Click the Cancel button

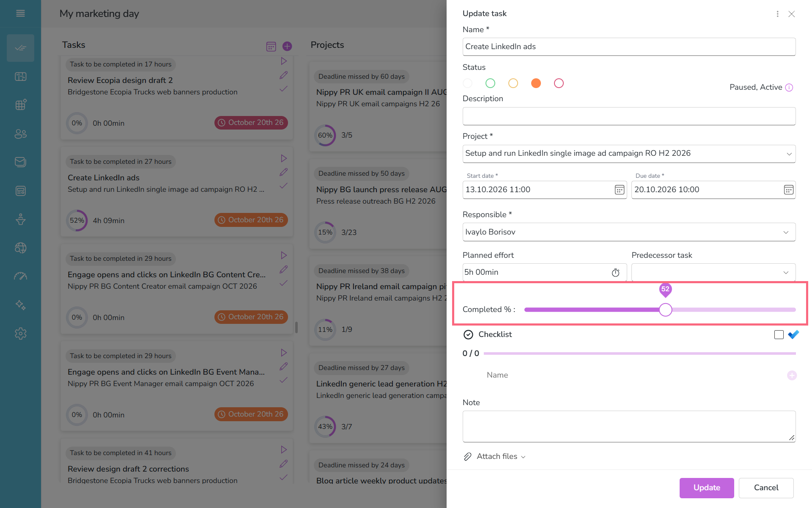[x=766, y=488]
